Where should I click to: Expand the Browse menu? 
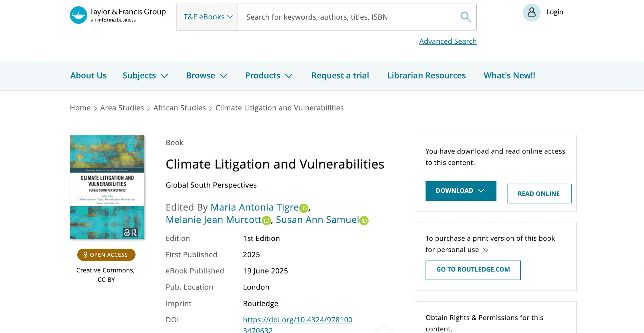pyautogui.click(x=207, y=76)
